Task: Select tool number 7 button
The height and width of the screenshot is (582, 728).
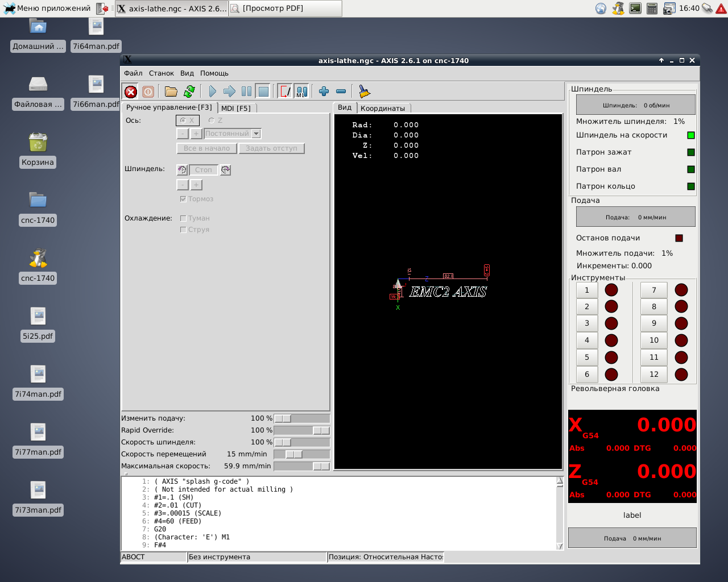Action: [x=653, y=290]
